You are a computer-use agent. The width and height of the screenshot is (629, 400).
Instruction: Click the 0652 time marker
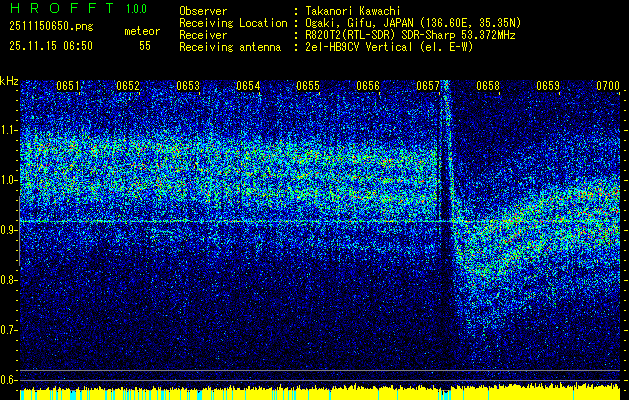pyautogui.click(x=128, y=85)
